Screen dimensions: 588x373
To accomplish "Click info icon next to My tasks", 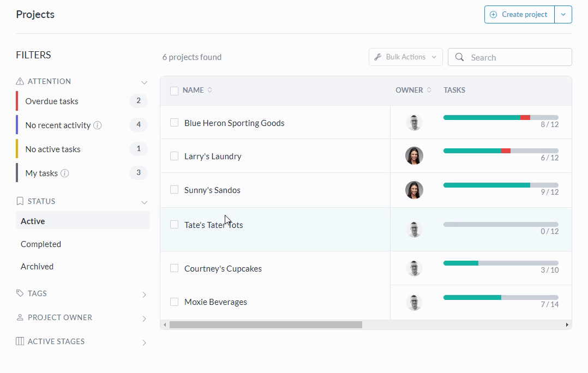I will pos(64,173).
